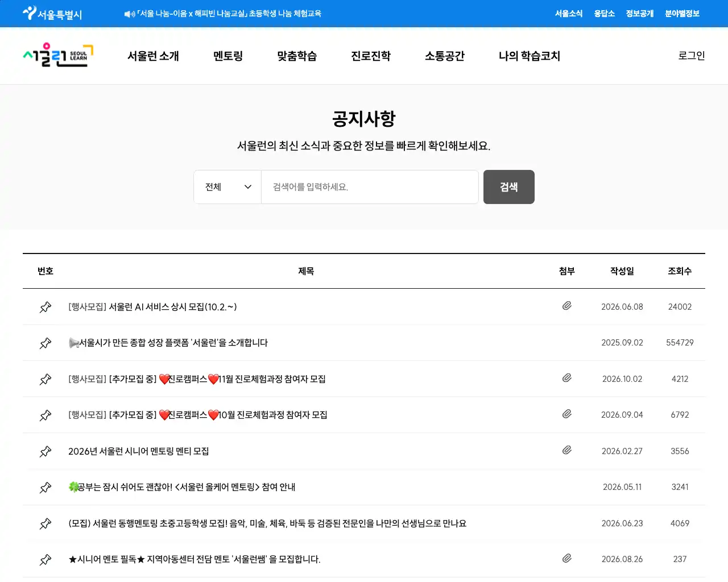Click pin icon on 11월 진로체험과정 row
Viewport: 728px width, 582px height.
45,379
